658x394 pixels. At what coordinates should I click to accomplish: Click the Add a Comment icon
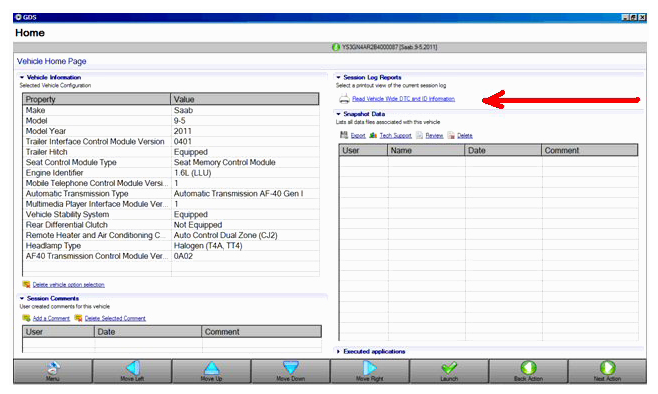click(26, 318)
